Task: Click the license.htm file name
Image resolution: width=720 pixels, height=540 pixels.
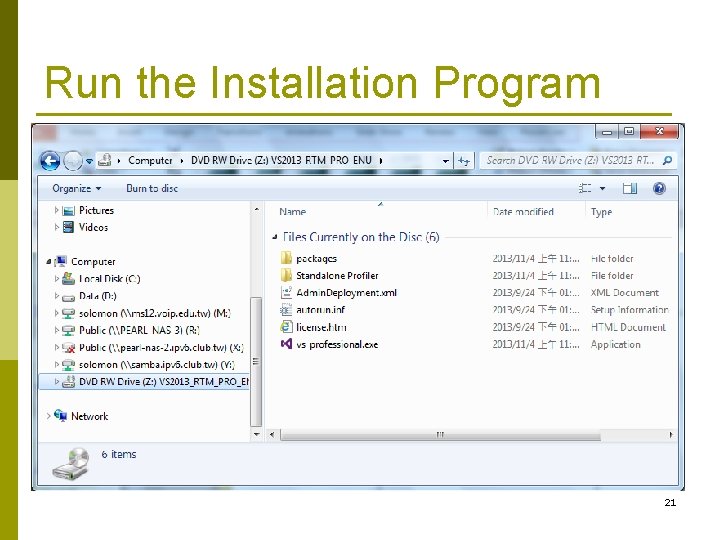Action: (x=321, y=327)
